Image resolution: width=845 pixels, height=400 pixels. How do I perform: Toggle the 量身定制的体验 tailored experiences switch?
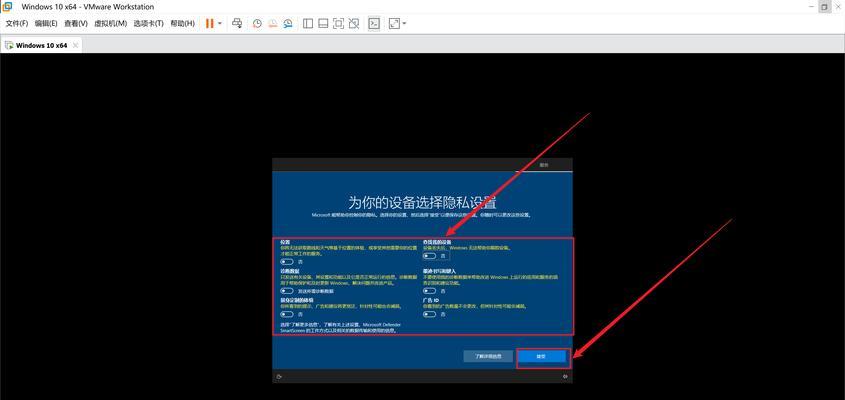pos(287,314)
